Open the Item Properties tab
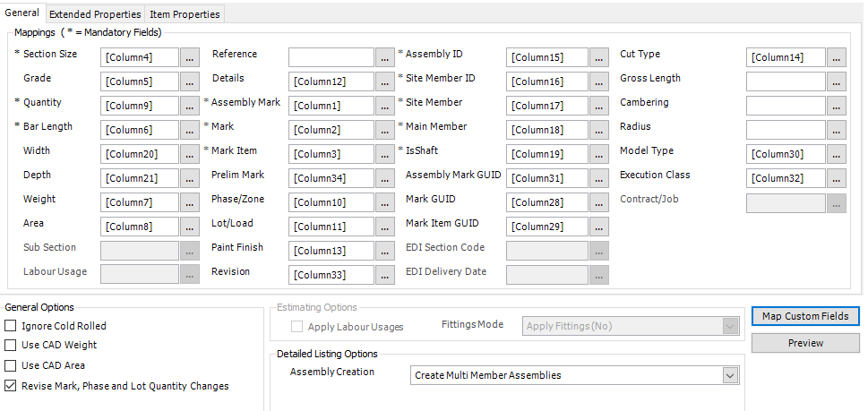 tap(185, 14)
